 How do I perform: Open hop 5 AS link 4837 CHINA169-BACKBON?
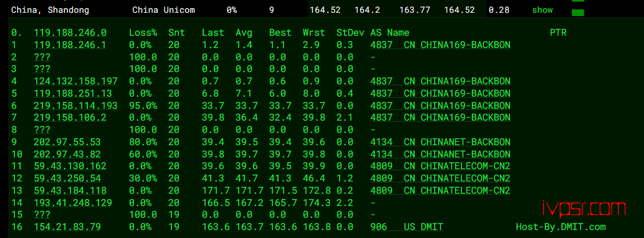point(441,93)
